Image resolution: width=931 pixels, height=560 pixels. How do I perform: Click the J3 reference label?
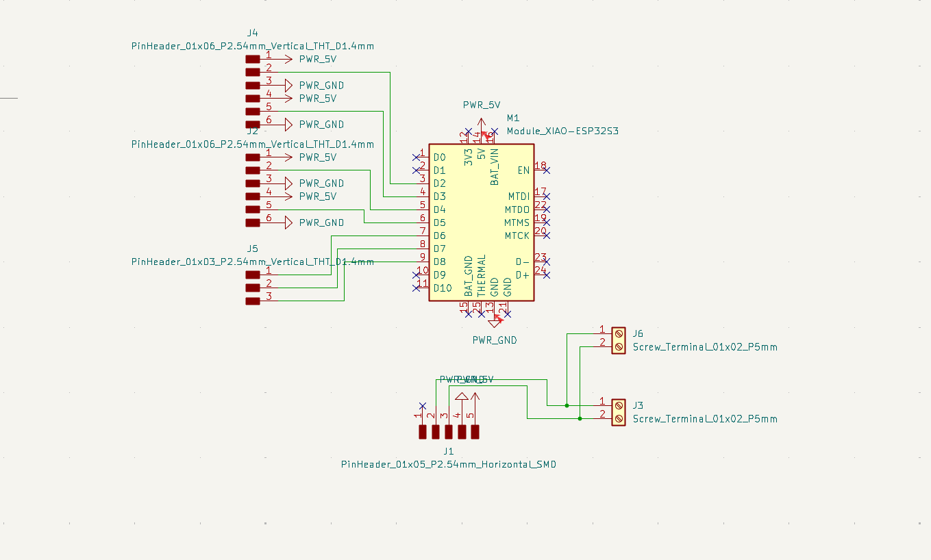click(x=638, y=405)
